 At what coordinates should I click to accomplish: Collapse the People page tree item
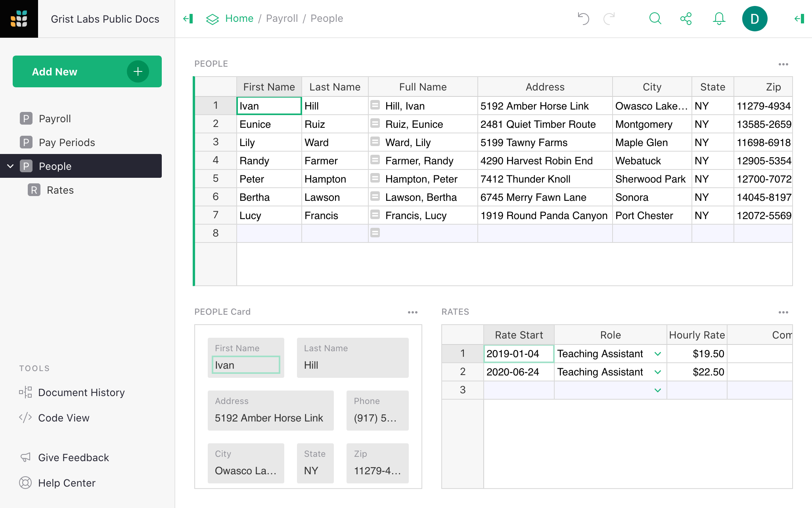11,166
